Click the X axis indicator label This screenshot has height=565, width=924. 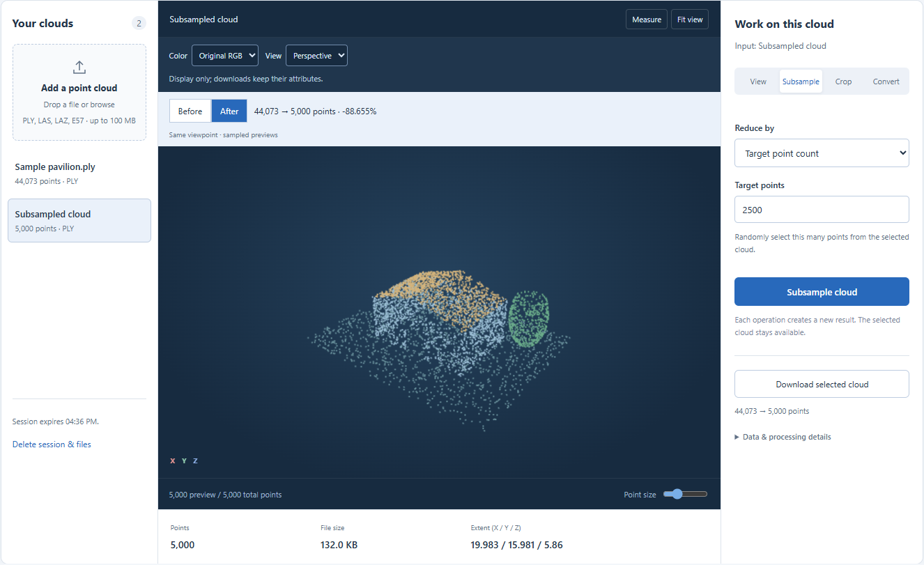(x=173, y=460)
